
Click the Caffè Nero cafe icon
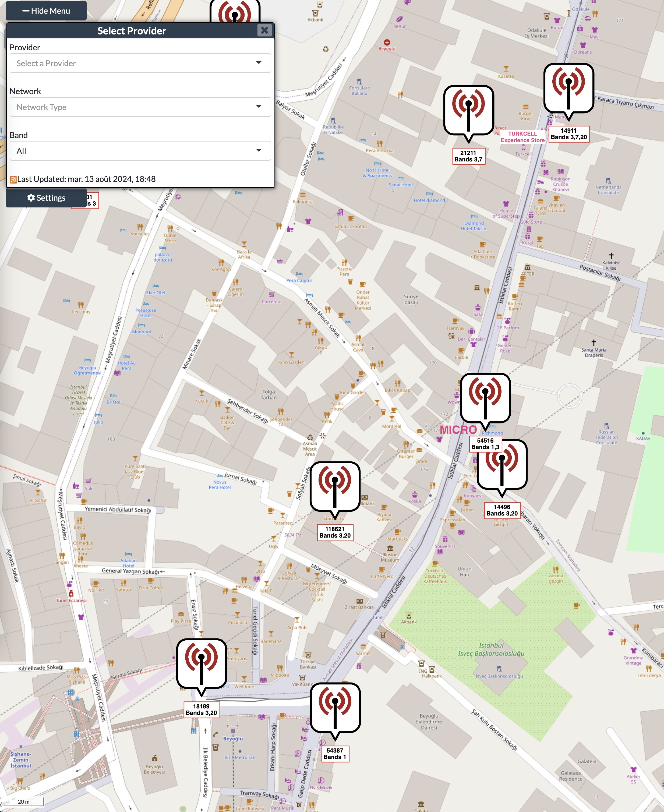coord(382,570)
